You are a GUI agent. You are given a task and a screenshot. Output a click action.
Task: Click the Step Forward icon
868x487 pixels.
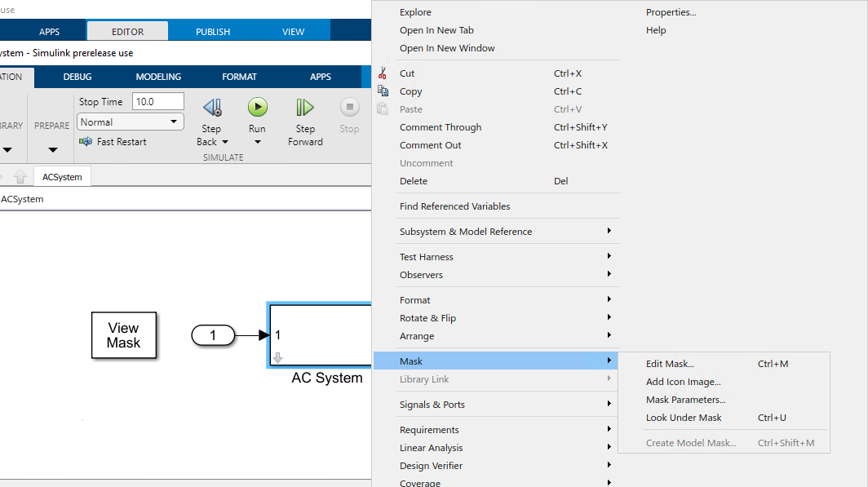pyautogui.click(x=305, y=107)
